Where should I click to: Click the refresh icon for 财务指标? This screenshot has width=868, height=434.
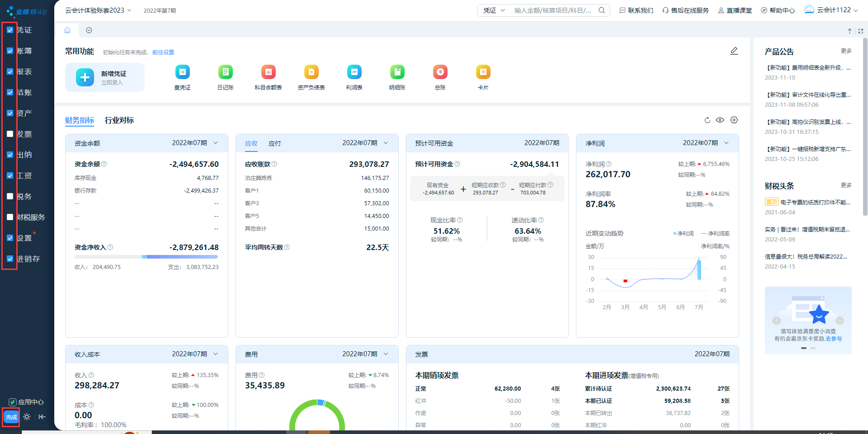point(708,120)
